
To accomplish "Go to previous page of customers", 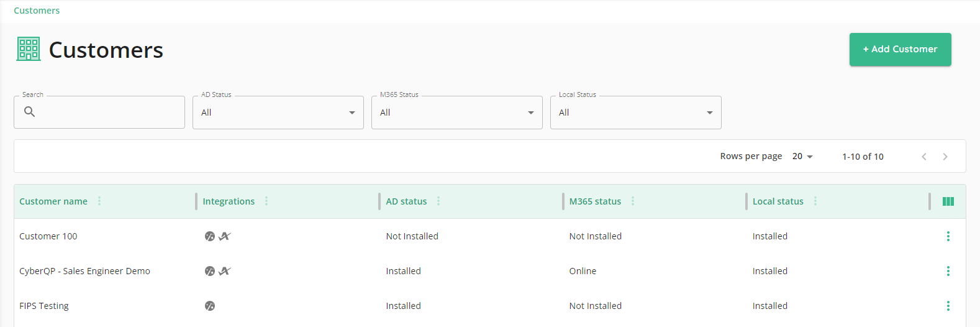I will click(x=924, y=157).
